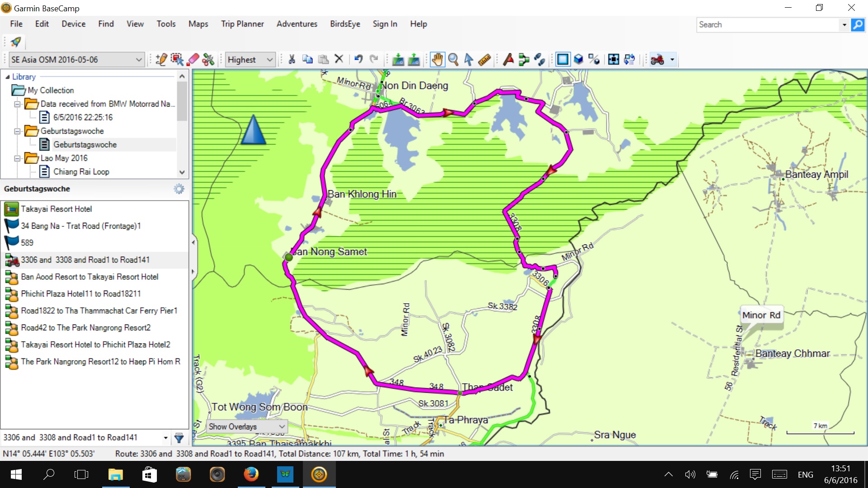Click the search magnifier button
Image resolution: width=868 pixels, height=488 pixels.
tap(858, 24)
